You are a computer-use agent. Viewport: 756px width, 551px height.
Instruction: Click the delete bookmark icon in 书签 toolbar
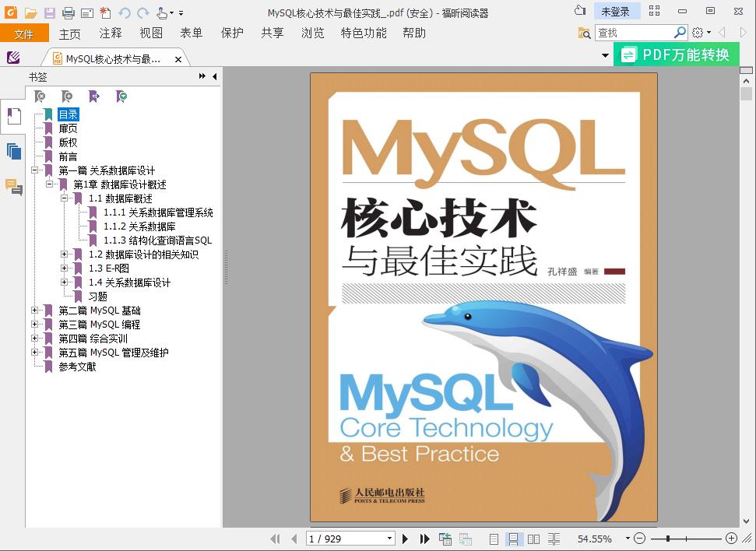click(x=40, y=97)
